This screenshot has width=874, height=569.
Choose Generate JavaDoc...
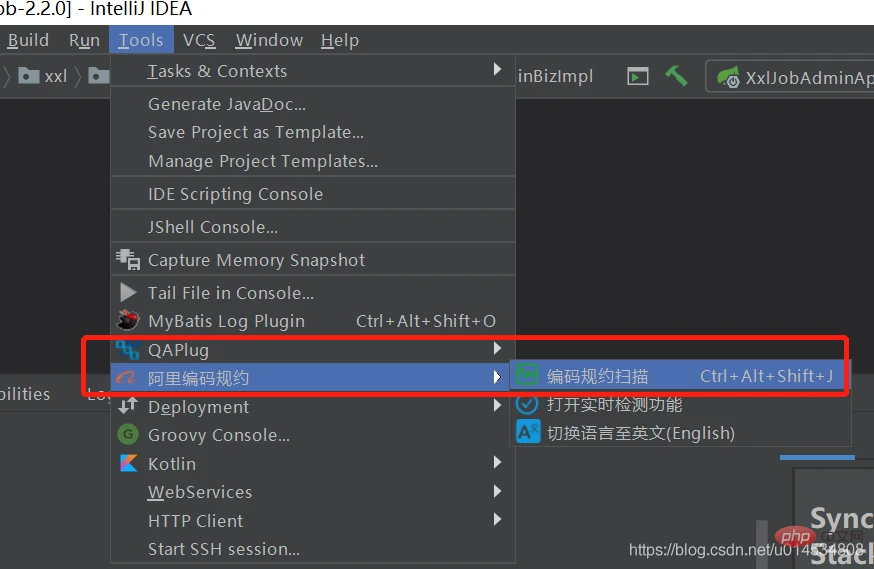point(313,104)
